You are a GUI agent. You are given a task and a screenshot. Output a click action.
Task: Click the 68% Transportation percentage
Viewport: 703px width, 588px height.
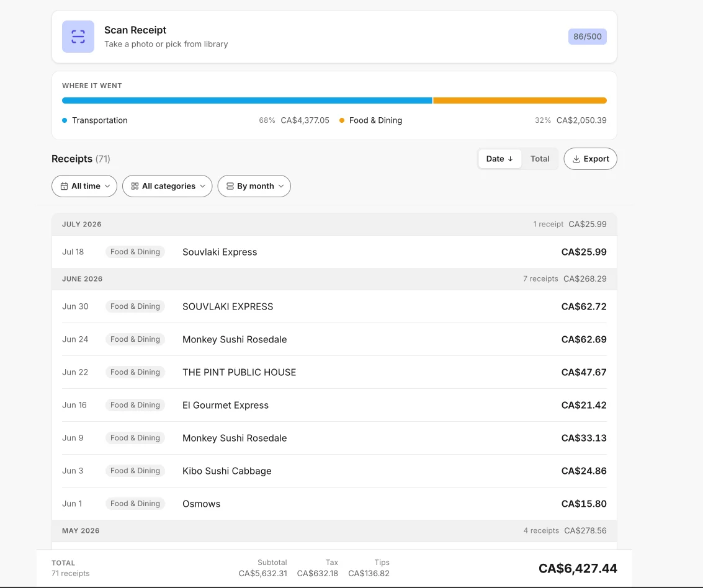pyautogui.click(x=267, y=120)
